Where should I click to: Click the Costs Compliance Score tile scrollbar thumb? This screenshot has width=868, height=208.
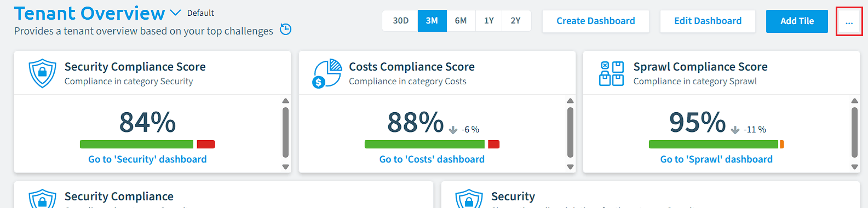pyautogui.click(x=570, y=132)
